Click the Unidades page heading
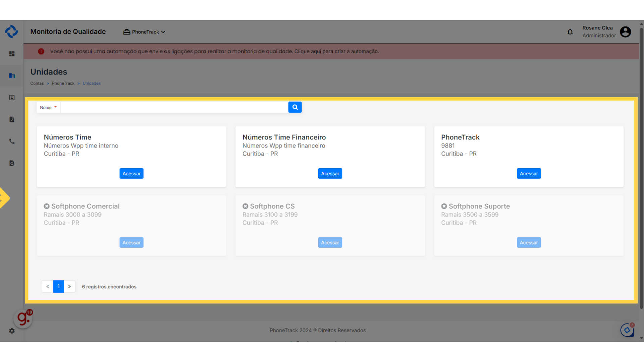The width and height of the screenshot is (644, 362). (49, 72)
